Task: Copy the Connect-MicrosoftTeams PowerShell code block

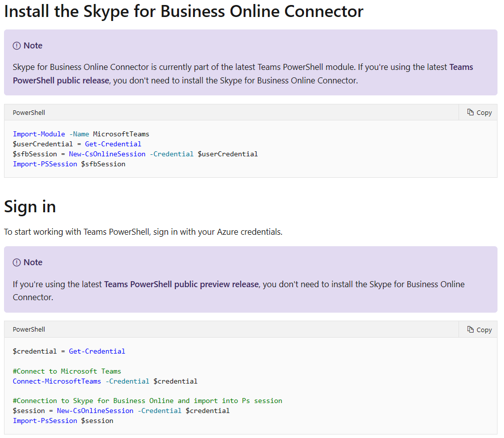Action: [x=479, y=330]
